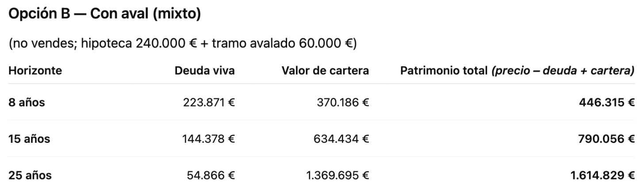Click the 223.871 € debt cell
The height and width of the screenshot is (195, 644).
(x=209, y=103)
